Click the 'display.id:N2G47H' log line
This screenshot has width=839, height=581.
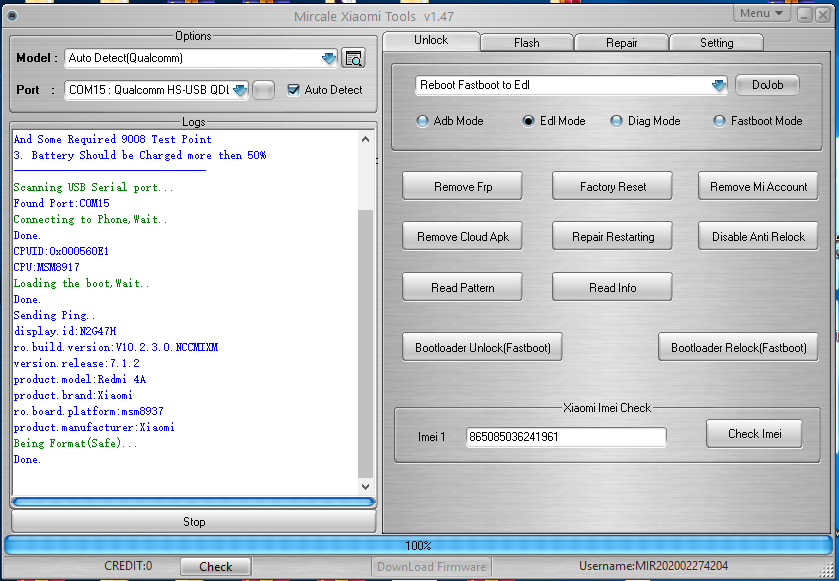click(65, 331)
